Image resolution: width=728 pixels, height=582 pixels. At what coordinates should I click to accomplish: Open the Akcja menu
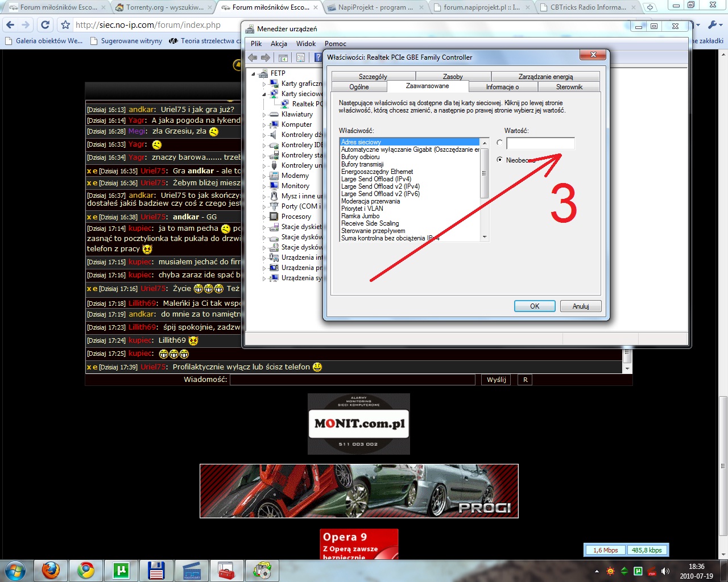279,44
